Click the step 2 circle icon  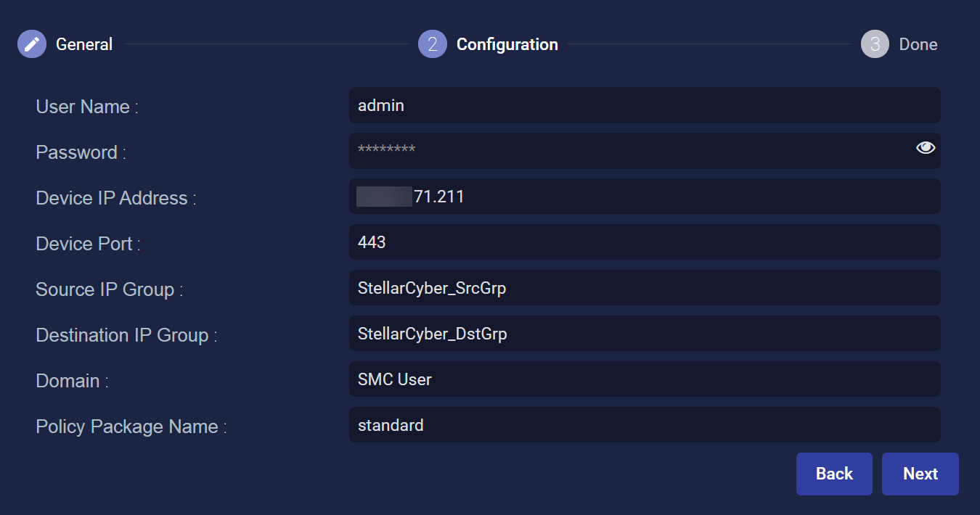[x=432, y=44]
